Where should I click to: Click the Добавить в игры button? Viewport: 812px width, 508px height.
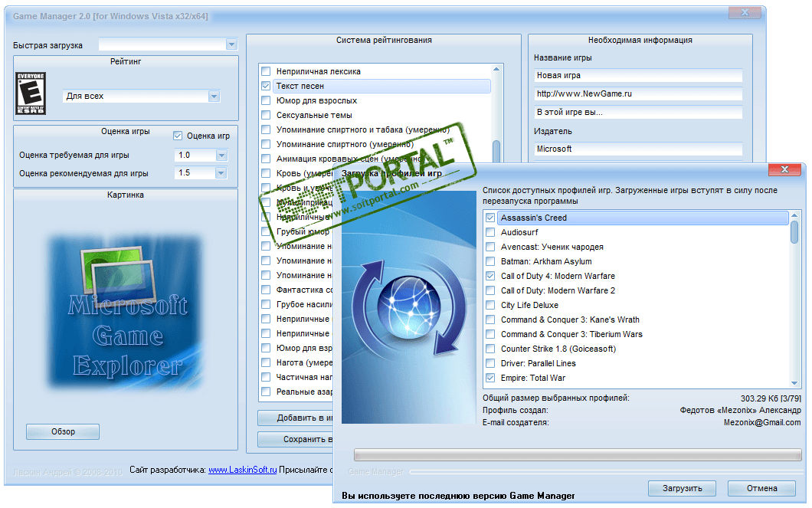coord(296,418)
